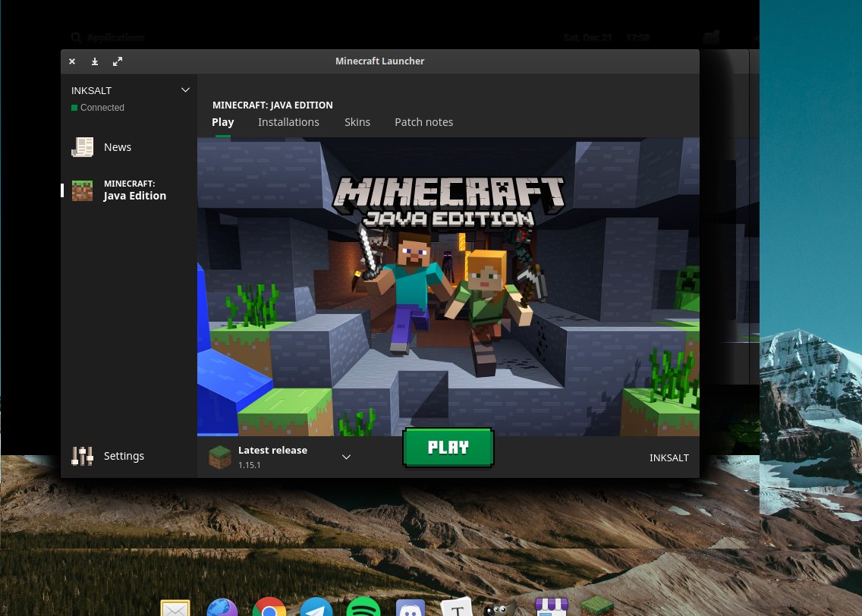
Task: Expand the Latest release version chevron
Action: tap(346, 457)
